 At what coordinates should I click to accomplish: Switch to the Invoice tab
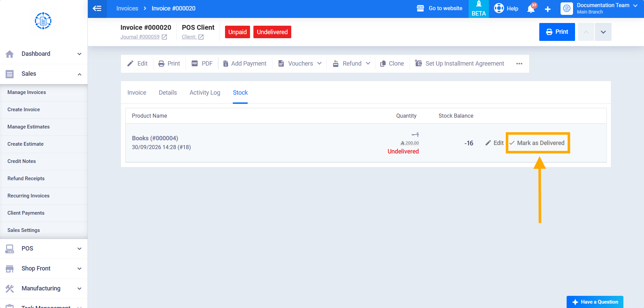[137, 93]
